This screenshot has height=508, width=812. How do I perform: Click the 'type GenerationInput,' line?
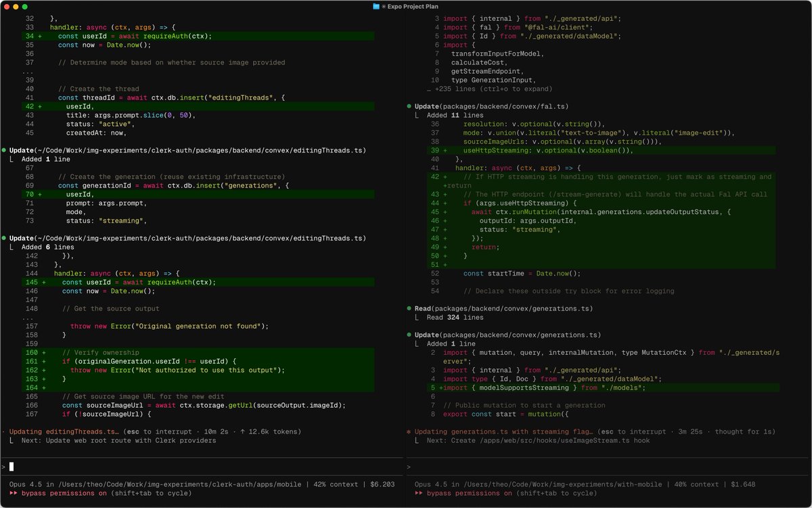pyautogui.click(x=493, y=80)
